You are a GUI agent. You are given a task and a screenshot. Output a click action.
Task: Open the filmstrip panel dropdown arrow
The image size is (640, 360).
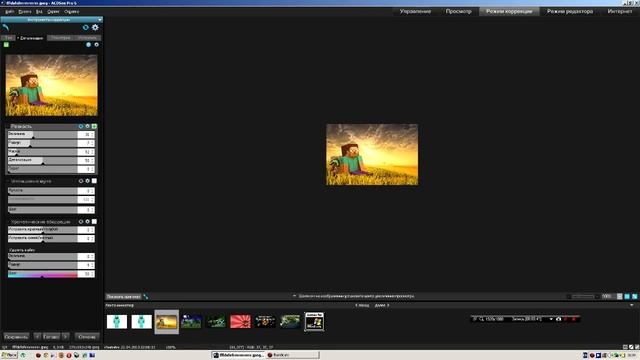[x=632, y=305]
